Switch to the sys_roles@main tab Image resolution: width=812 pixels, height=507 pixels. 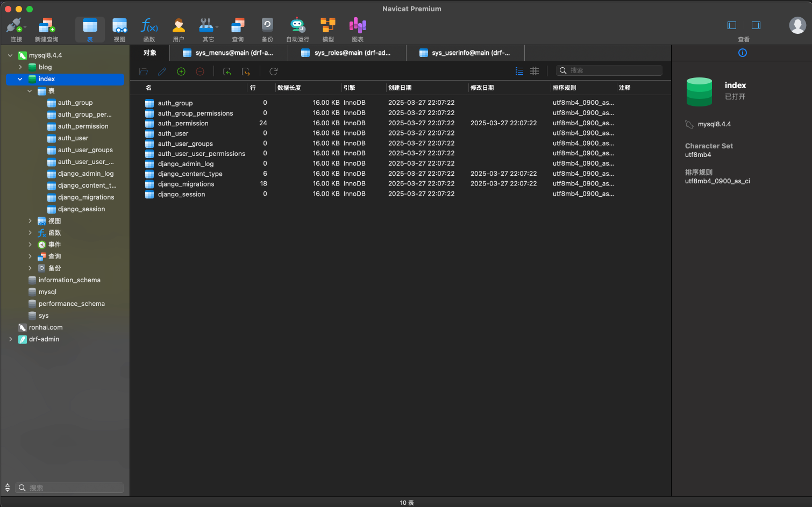coord(347,53)
